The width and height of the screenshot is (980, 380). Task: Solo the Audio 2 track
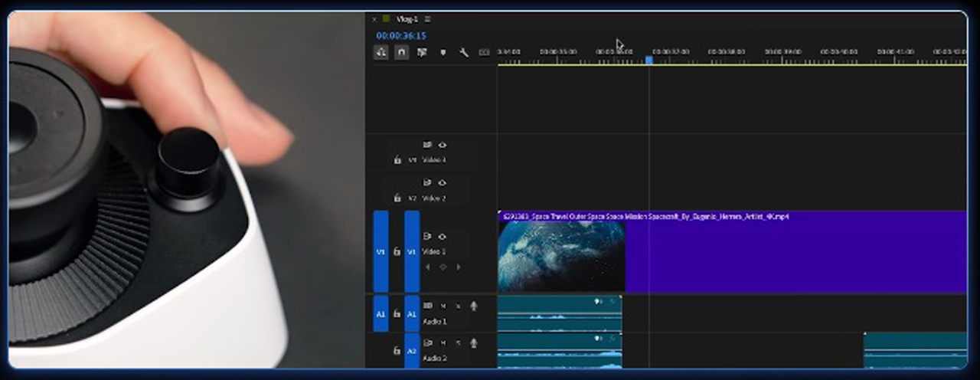(x=458, y=342)
